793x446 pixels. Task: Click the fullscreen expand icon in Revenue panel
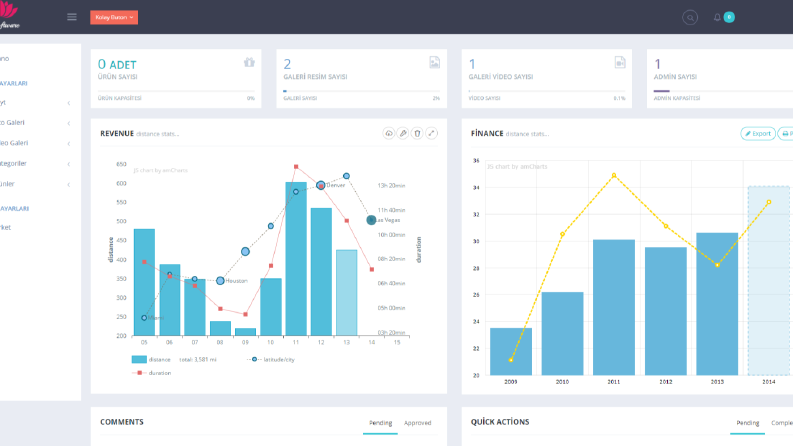pos(431,133)
